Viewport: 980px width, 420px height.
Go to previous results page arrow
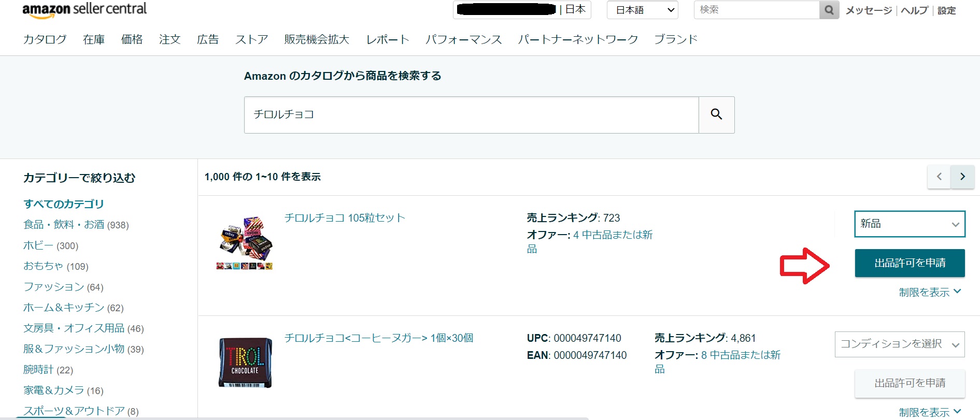coord(939,177)
